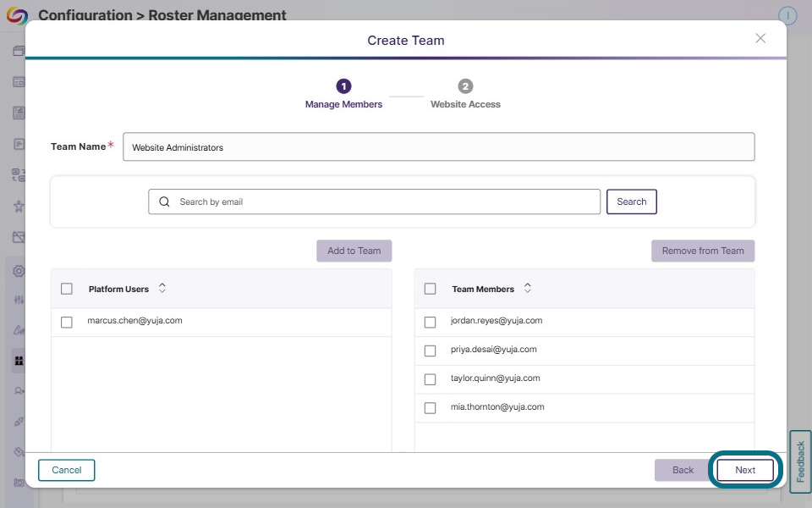Tick the jordan.reyes@yuja.com checkbox

coord(430,323)
